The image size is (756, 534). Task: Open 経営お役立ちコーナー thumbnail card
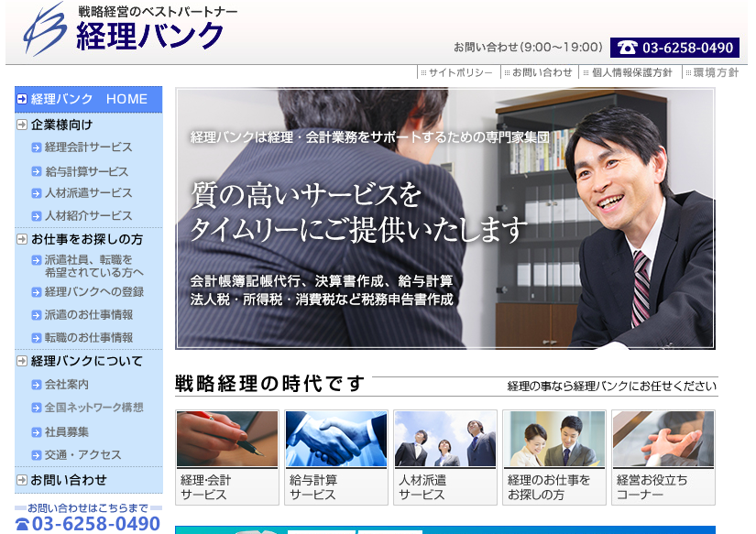tap(663, 457)
